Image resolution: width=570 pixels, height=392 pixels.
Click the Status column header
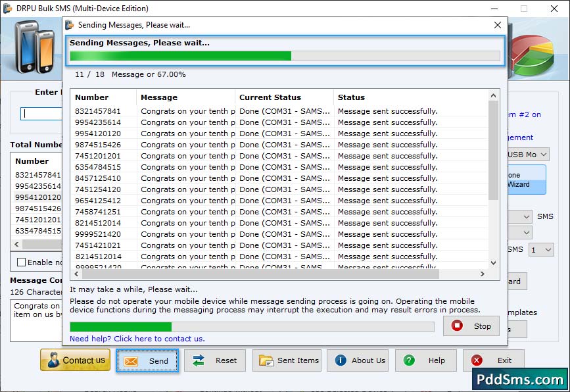(x=411, y=97)
